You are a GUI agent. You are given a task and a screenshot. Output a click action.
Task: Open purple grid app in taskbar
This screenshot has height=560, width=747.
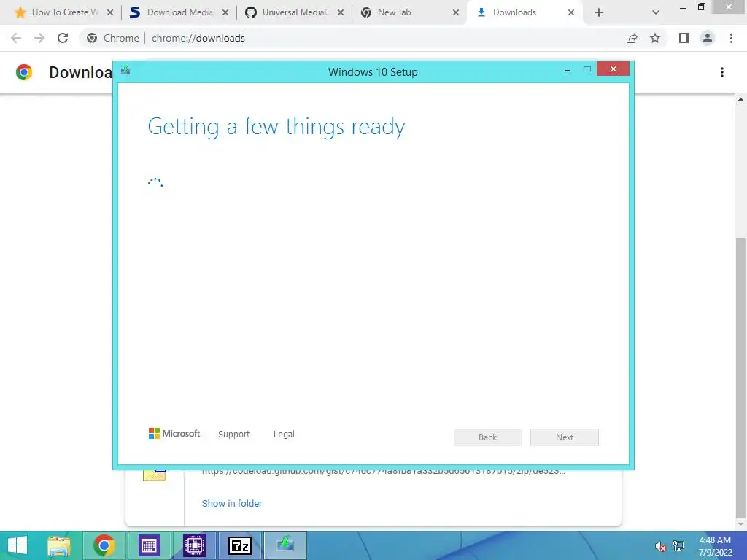point(149,545)
